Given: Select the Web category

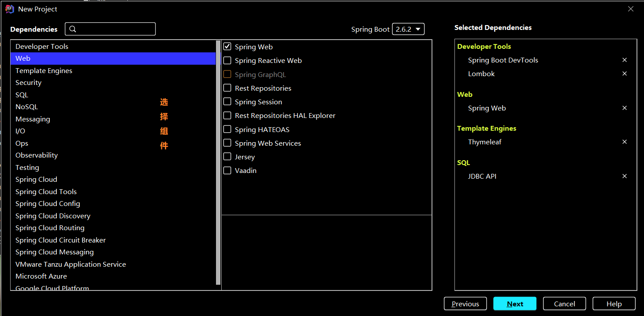Looking at the screenshot, I should [113, 59].
